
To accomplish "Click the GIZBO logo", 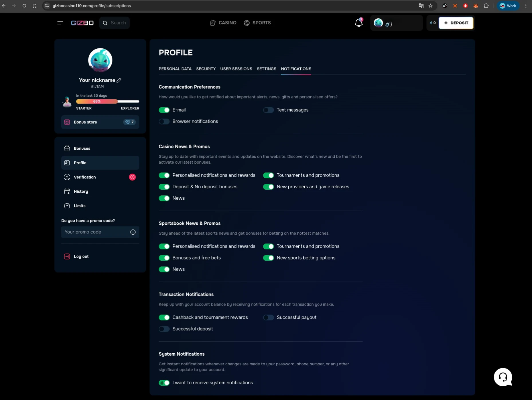I will pos(82,23).
